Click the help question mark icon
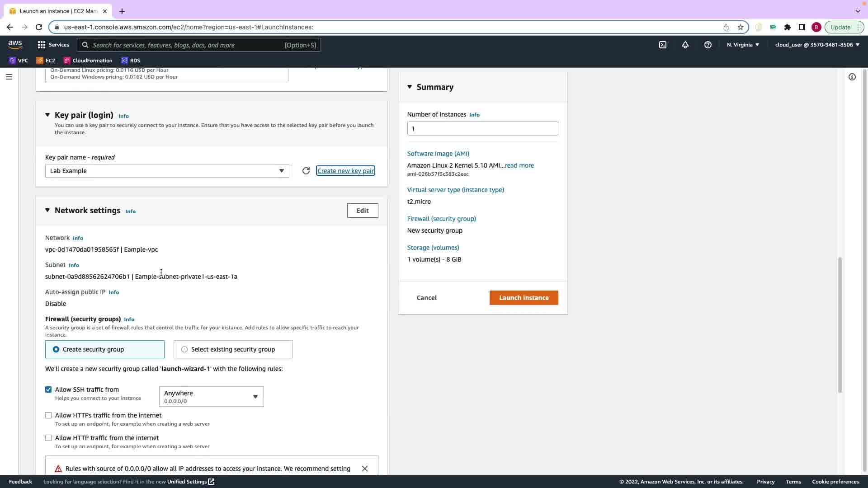This screenshot has height=488, width=868. click(x=708, y=45)
